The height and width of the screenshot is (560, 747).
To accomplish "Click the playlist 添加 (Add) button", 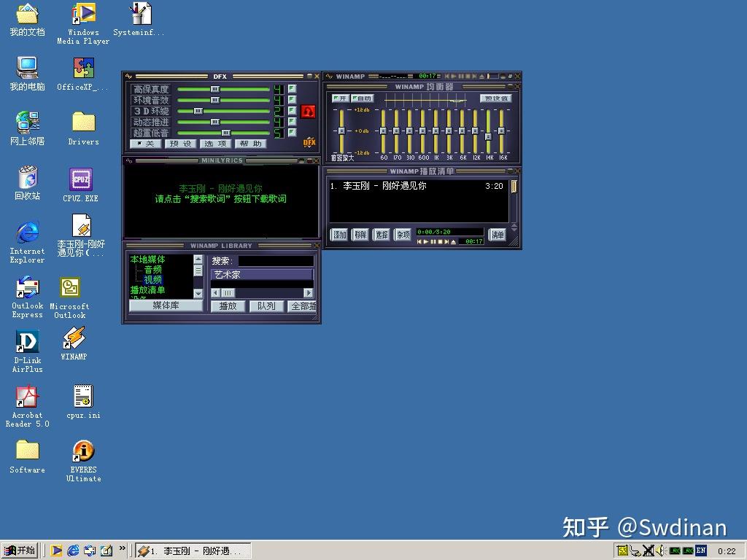I will pos(340,235).
